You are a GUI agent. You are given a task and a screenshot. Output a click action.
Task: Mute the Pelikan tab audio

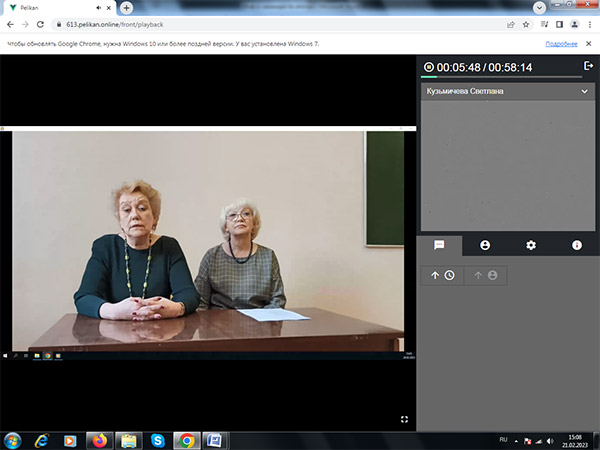[x=98, y=8]
